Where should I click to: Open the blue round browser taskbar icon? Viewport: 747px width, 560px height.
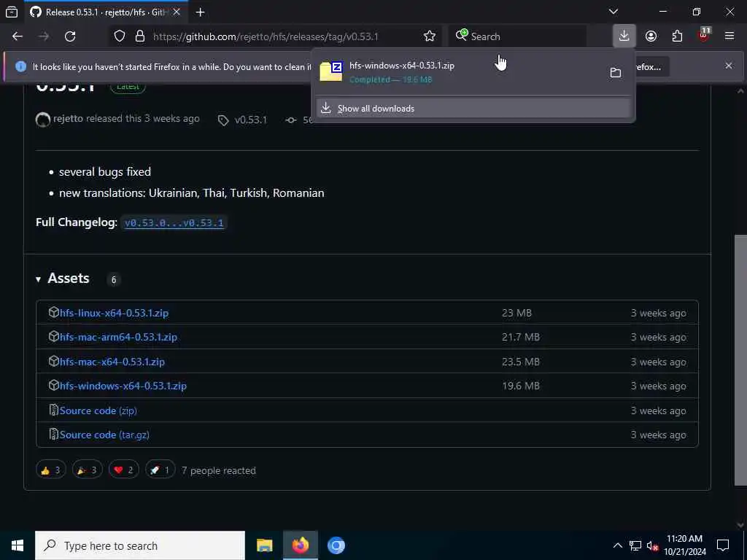pyautogui.click(x=336, y=545)
